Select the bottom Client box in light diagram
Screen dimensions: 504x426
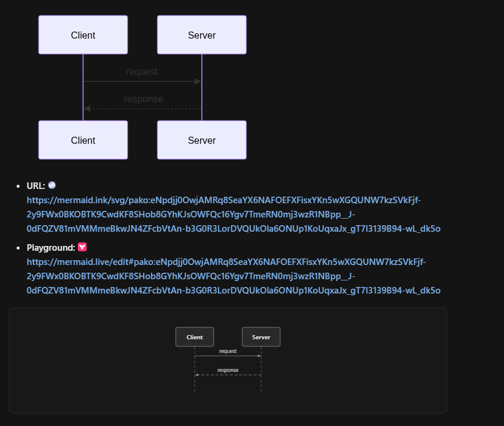coord(83,140)
